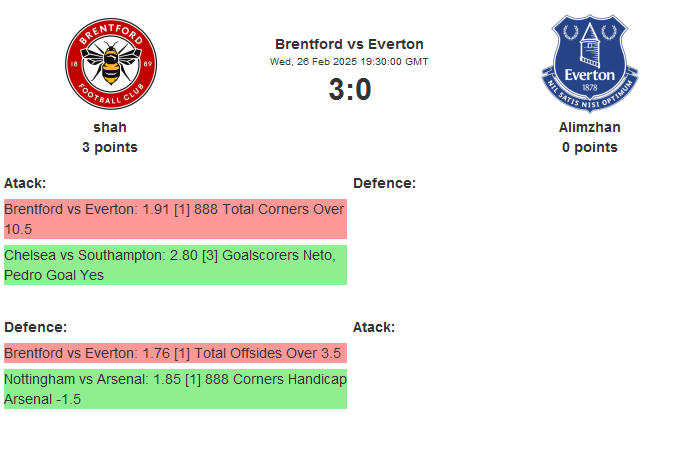
Task: Click the Atack heading in Alimzhan's column
Action: coord(374,327)
